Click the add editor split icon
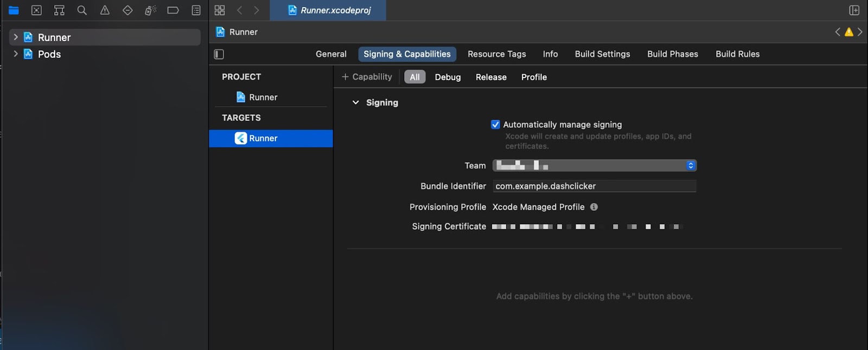Viewport: 868px width, 350px height. (854, 10)
